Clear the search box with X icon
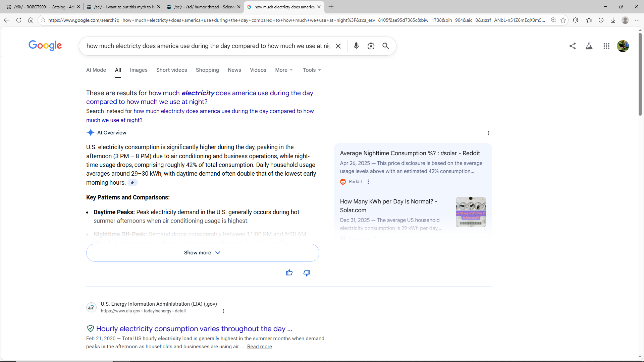This screenshot has height=362, width=644. coord(338,46)
